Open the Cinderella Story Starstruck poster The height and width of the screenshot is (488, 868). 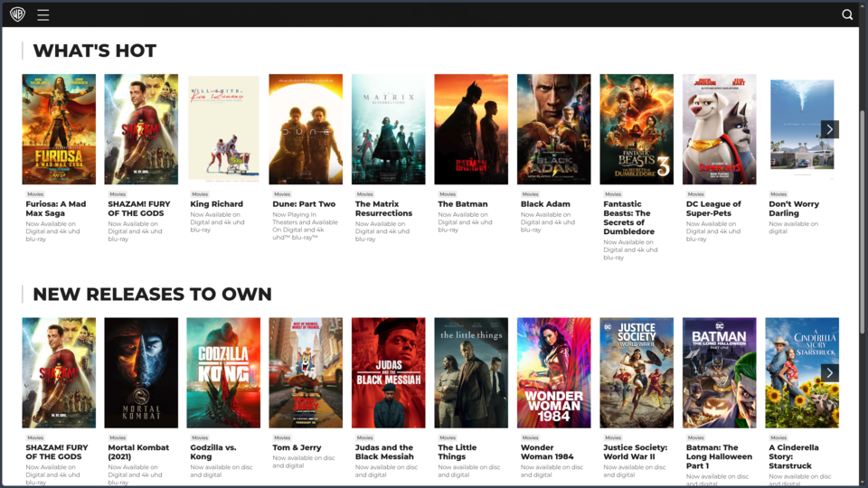click(802, 373)
